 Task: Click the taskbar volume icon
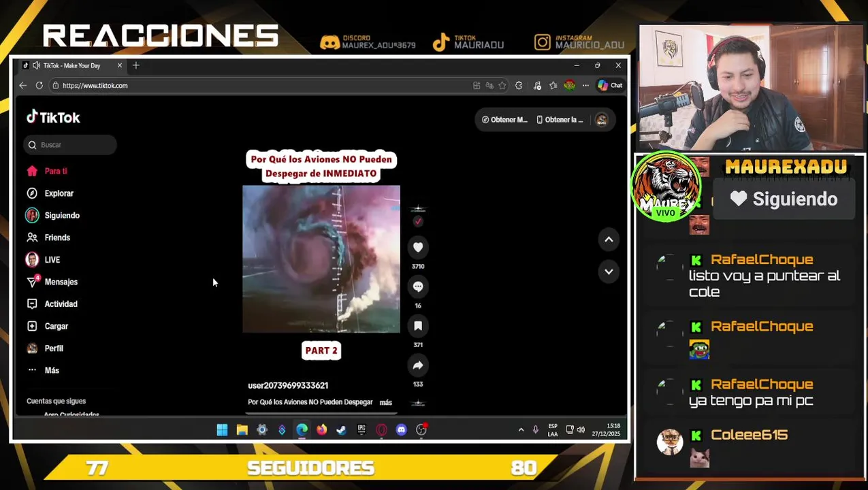tap(581, 429)
